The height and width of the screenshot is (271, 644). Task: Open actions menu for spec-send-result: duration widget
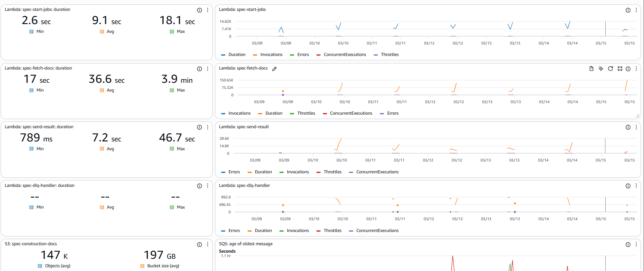tap(208, 128)
